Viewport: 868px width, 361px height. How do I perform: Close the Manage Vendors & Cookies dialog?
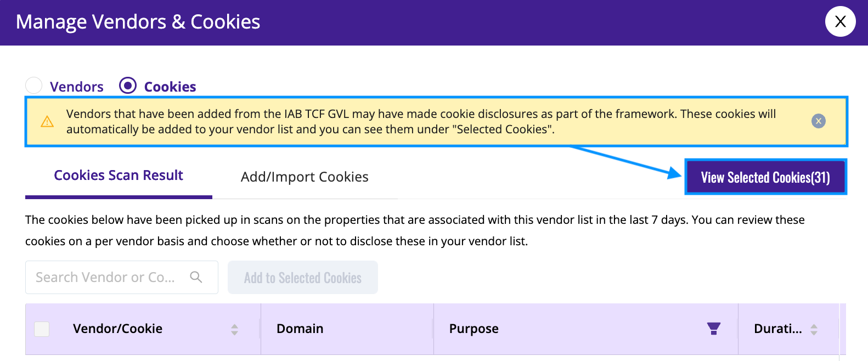coord(840,21)
